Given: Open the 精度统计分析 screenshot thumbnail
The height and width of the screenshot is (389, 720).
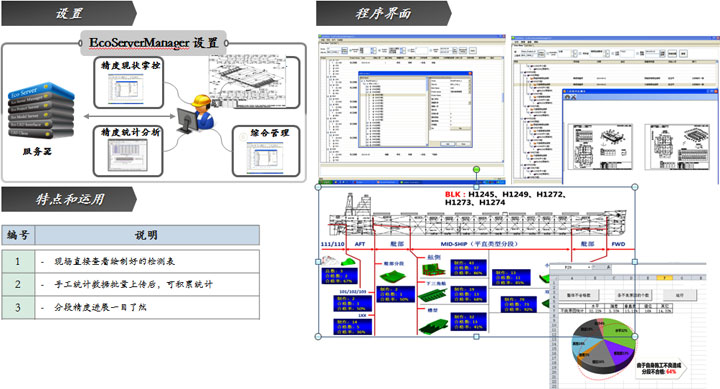Looking at the screenshot, I should [129, 156].
